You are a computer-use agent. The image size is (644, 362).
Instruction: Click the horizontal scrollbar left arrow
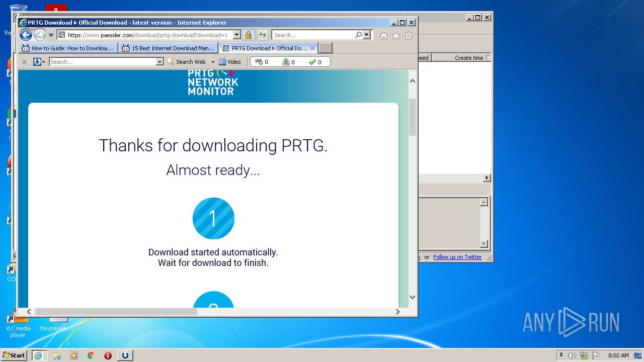[x=29, y=312]
